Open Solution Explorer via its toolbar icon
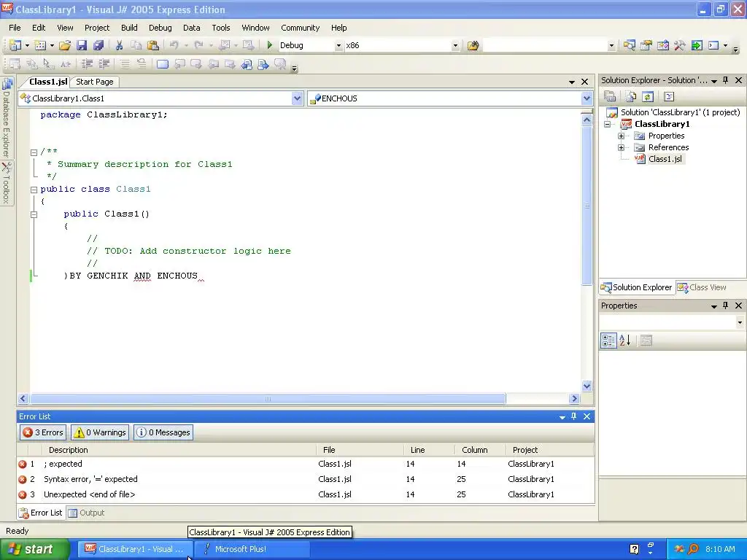This screenshot has height=560, width=747. click(x=630, y=45)
